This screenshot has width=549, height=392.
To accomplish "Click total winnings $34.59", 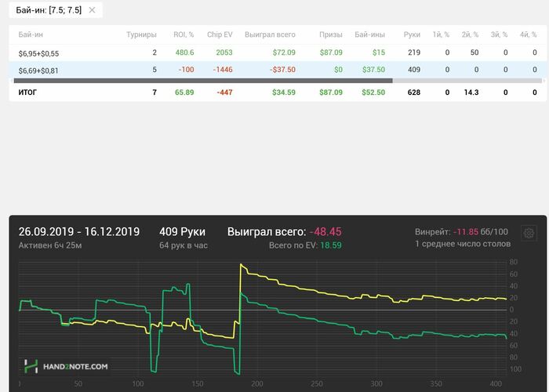I will pos(284,93).
